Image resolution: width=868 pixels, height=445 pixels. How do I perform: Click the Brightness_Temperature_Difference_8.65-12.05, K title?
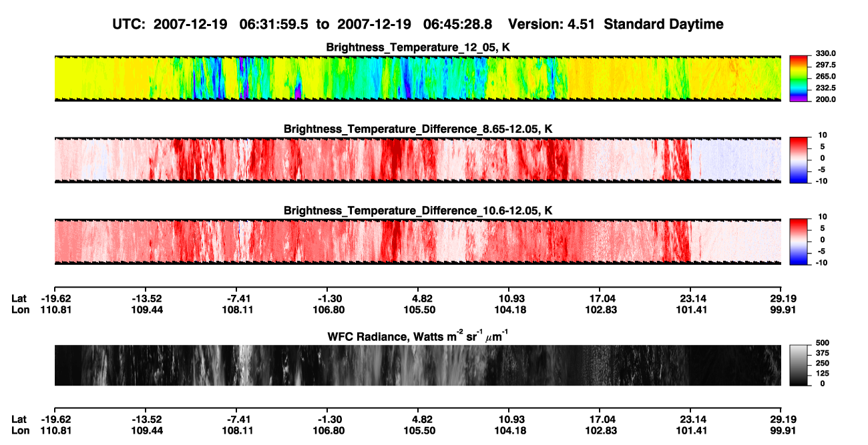(x=418, y=129)
